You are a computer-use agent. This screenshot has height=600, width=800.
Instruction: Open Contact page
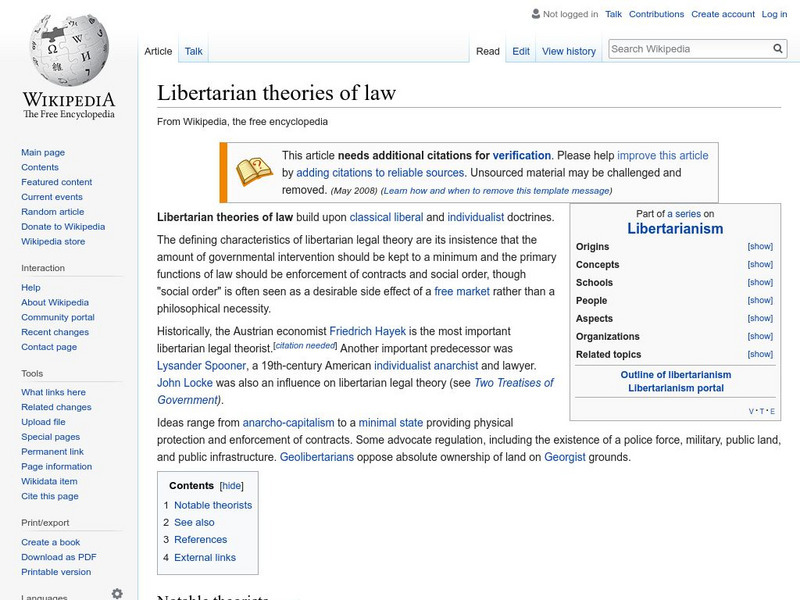tap(49, 346)
